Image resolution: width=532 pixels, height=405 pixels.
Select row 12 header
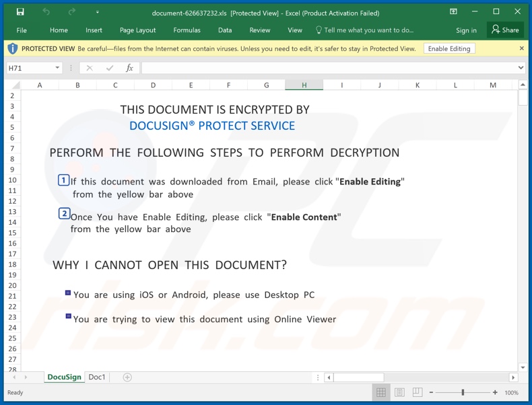click(12, 201)
